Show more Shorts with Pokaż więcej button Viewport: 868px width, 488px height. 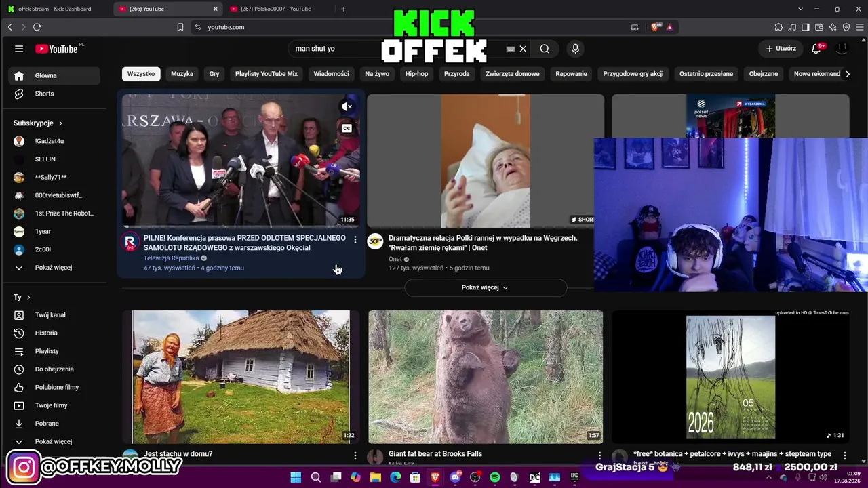[x=486, y=287]
